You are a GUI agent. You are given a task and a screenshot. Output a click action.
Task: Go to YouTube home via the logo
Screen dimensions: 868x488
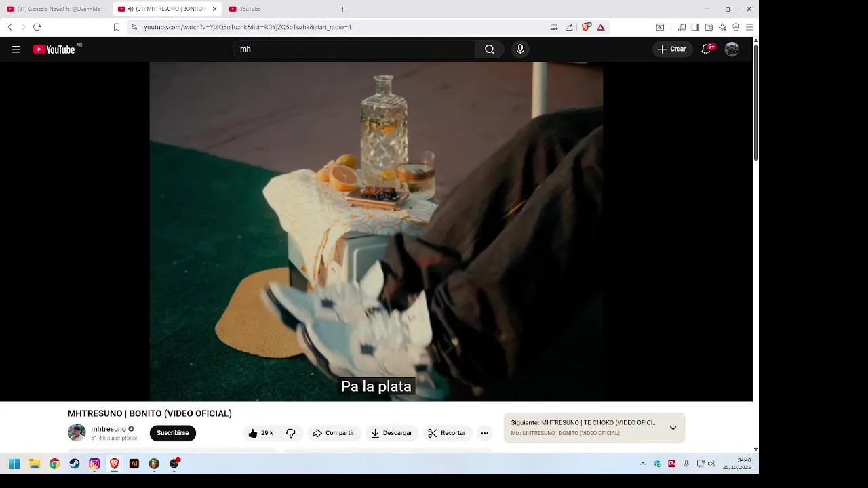(54, 49)
